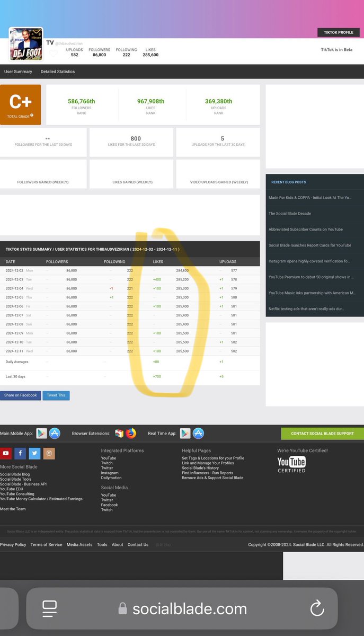
Task: Open the Privacy Policy footer link
Action: pyautogui.click(x=13, y=544)
